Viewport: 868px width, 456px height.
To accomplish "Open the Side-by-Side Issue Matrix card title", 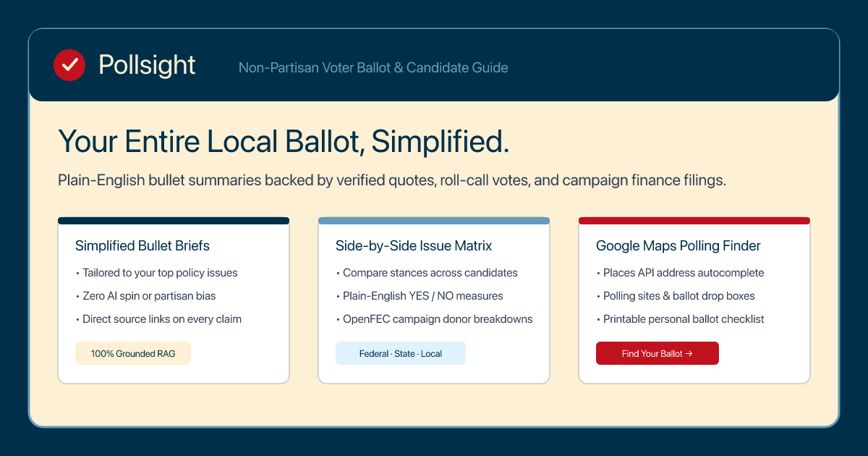I will [x=414, y=246].
